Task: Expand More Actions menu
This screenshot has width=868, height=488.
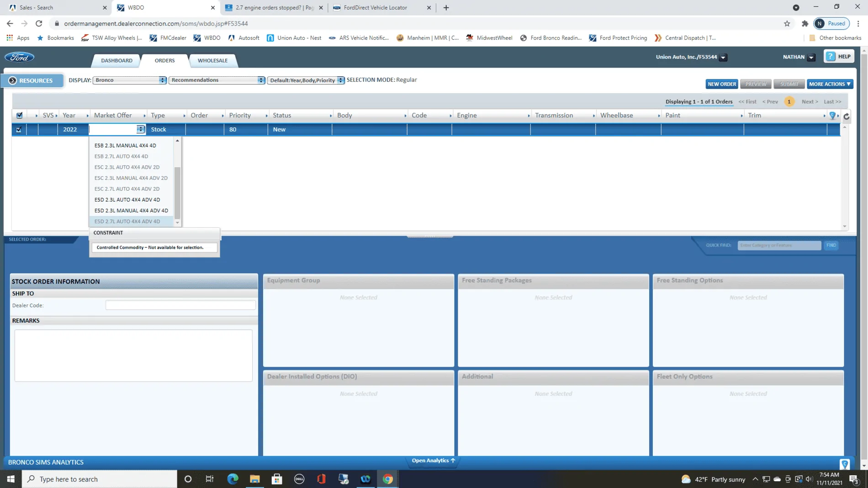Action: coord(830,84)
